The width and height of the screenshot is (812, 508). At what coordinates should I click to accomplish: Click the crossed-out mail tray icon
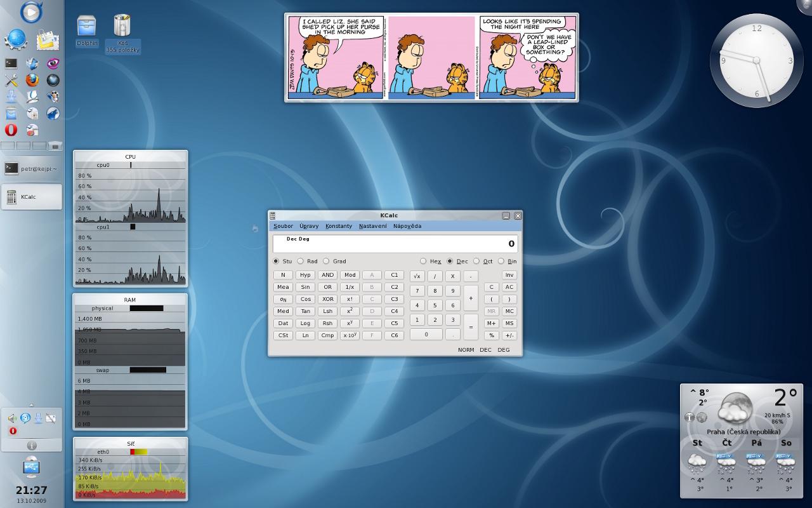[x=51, y=418]
